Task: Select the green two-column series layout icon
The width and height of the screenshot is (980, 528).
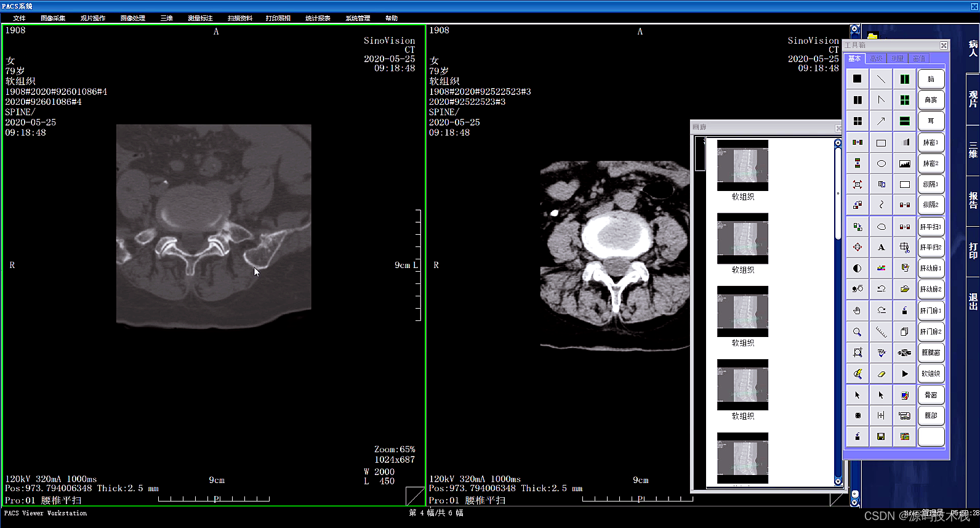Action: pos(904,79)
